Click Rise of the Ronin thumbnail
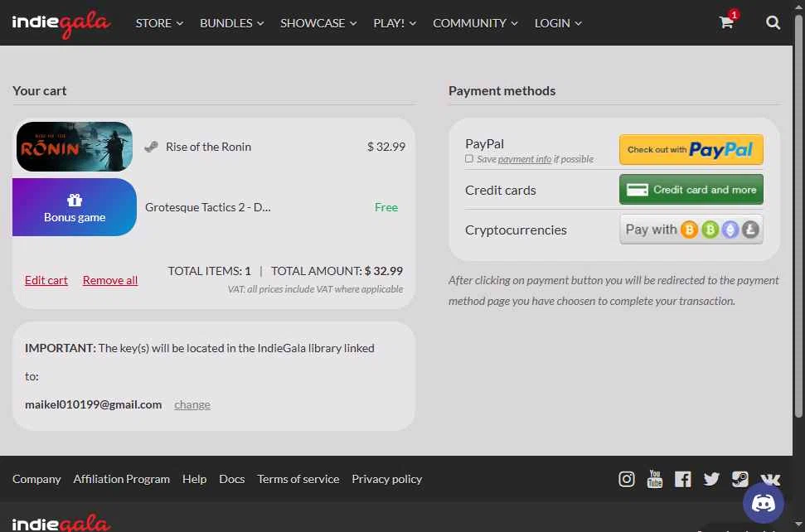Image resolution: width=805 pixels, height=532 pixels. 75,146
